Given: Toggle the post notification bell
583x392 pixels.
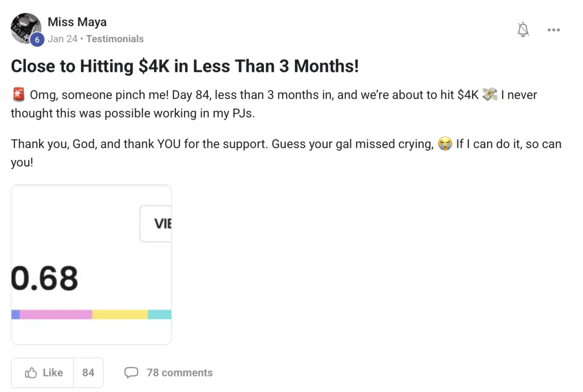Looking at the screenshot, I should pyautogui.click(x=523, y=30).
